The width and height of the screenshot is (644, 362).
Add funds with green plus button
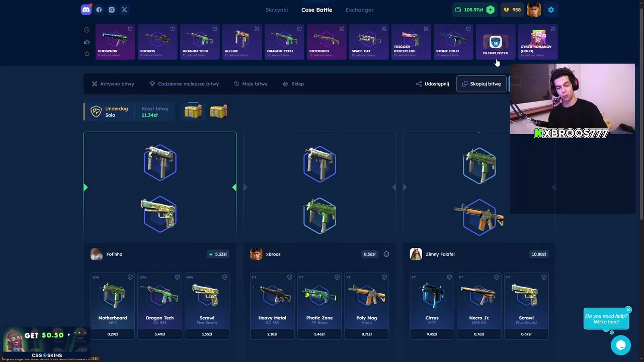(x=490, y=10)
